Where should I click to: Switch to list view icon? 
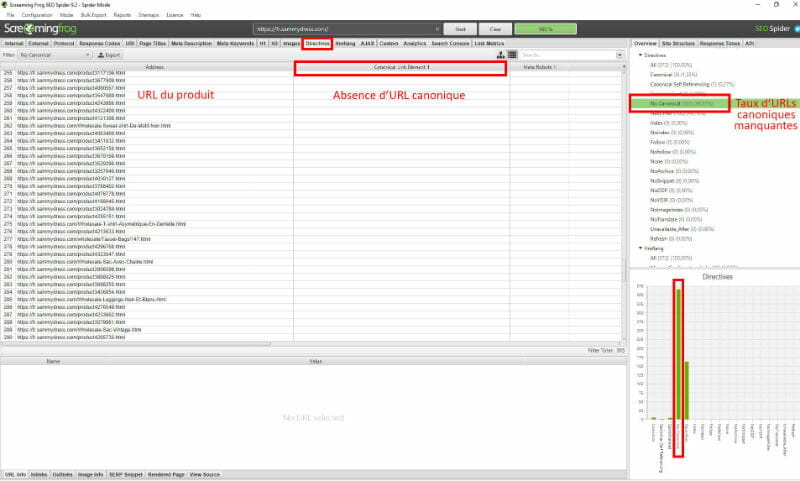pyautogui.click(x=512, y=55)
